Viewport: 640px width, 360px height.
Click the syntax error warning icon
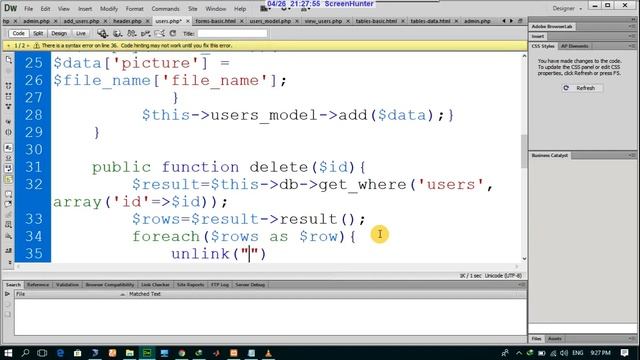coord(36,46)
